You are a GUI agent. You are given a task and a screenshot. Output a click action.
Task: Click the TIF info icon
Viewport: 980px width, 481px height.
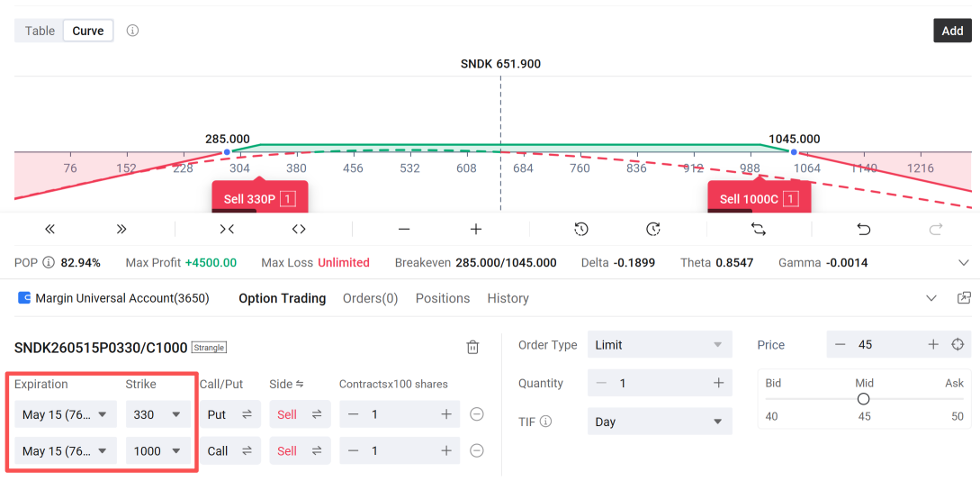[545, 422]
